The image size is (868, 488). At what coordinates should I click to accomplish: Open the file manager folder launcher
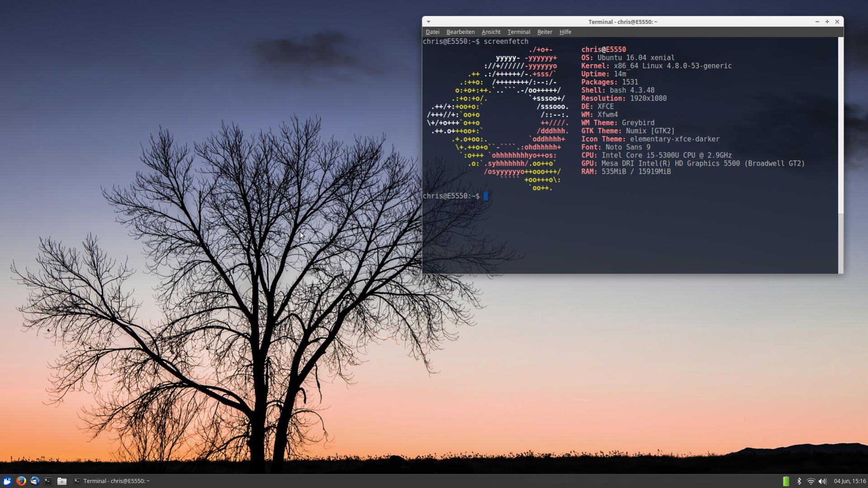coord(62,481)
